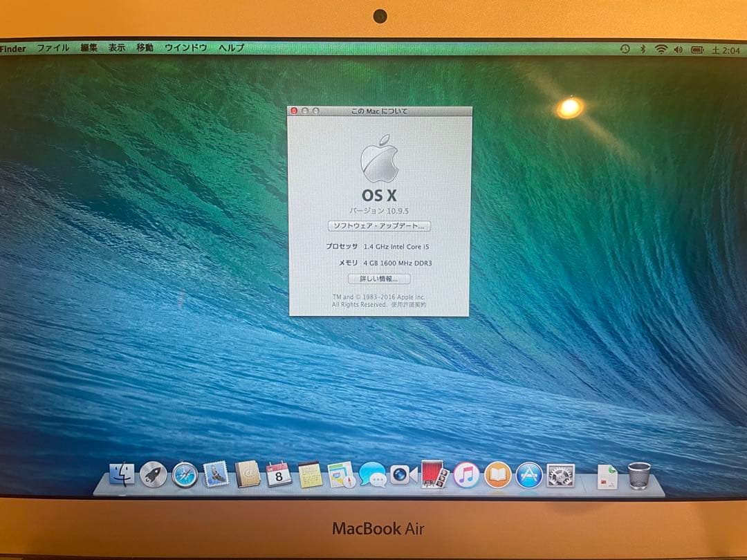The height and width of the screenshot is (560, 747).
Task: Open the document stack in dock
Action: pos(607,476)
